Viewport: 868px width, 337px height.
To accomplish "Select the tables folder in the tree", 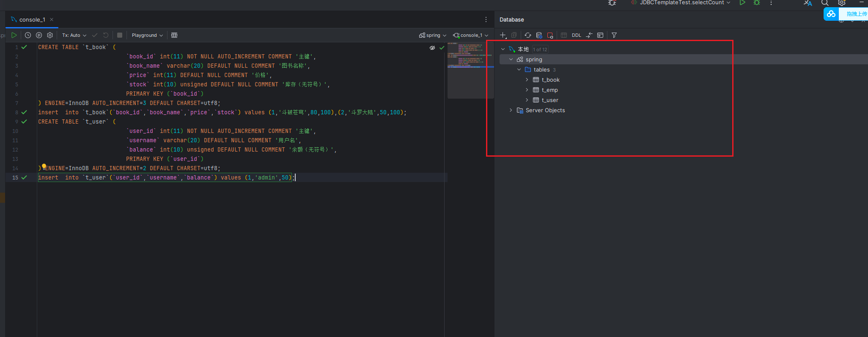I will (x=541, y=69).
